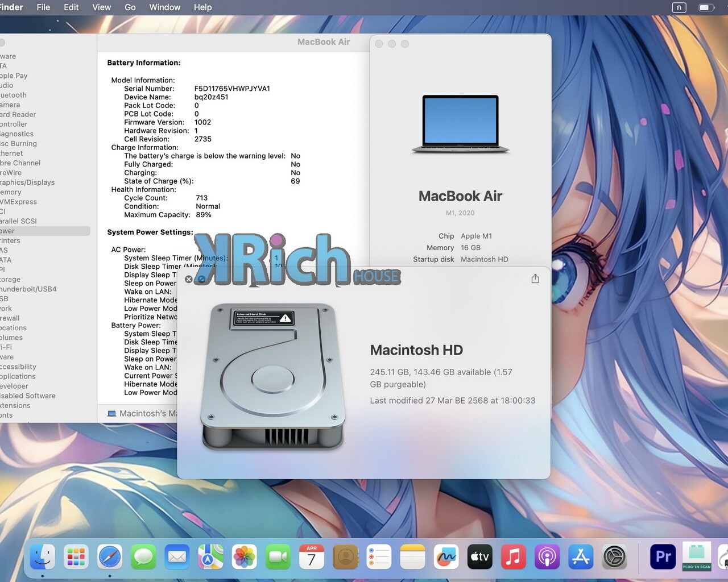Open the Help menu
Image resolution: width=728 pixels, height=582 pixels.
pos(202,7)
